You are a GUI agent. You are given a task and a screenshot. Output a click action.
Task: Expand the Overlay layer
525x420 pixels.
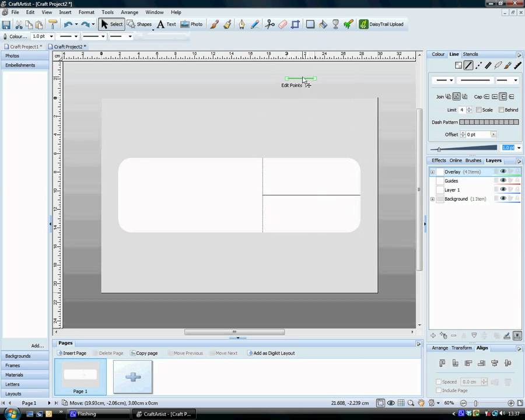(432, 172)
